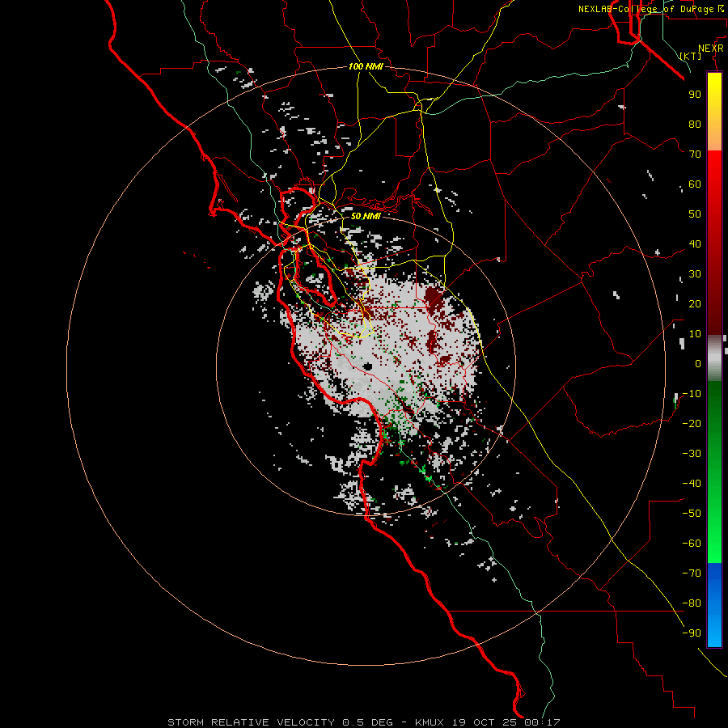Click the 90 knot scale label
Image resolution: width=728 pixels, height=728 pixels.
[x=695, y=95]
